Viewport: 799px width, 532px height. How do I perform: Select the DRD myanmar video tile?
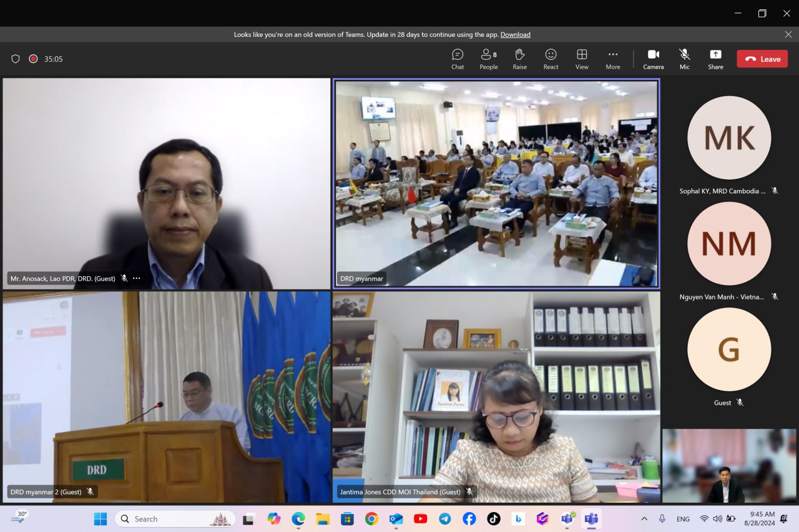coord(496,183)
